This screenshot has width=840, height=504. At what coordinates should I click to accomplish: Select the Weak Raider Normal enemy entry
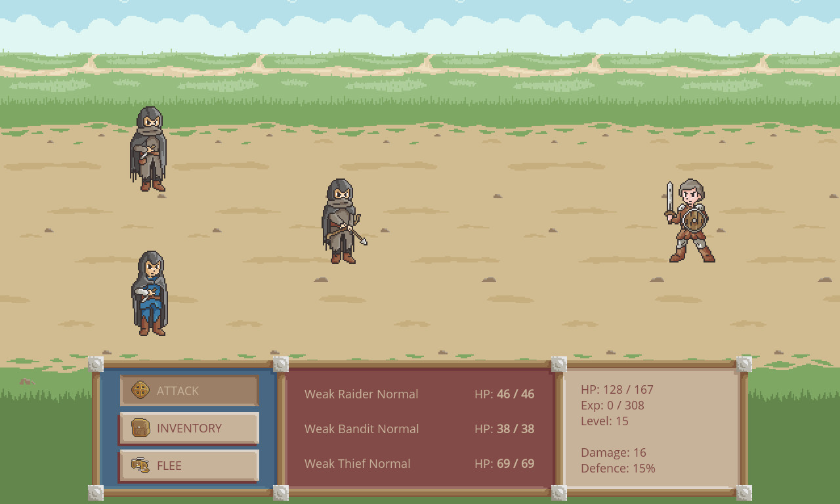361,394
